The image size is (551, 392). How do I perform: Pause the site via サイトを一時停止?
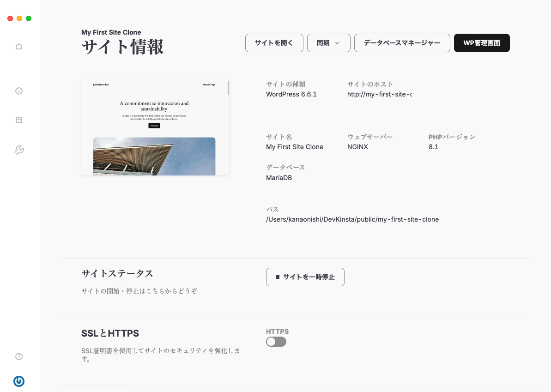pyautogui.click(x=305, y=277)
